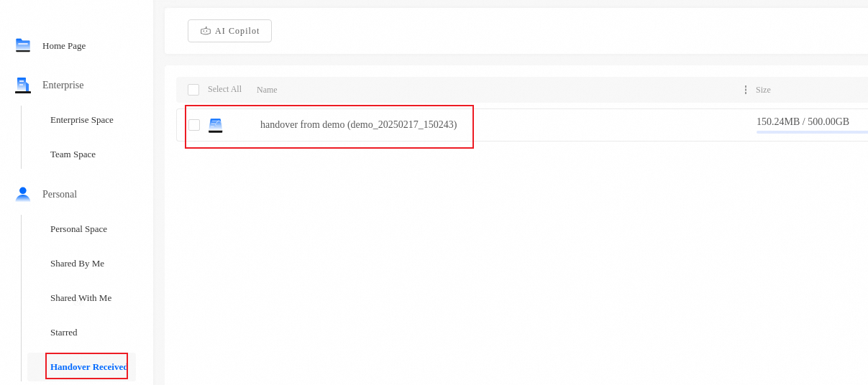The width and height of the screenshot is (868, 385).
Task: Go to Home Page in sidebar
Action: pyautogui.click(x=64, y=46)
